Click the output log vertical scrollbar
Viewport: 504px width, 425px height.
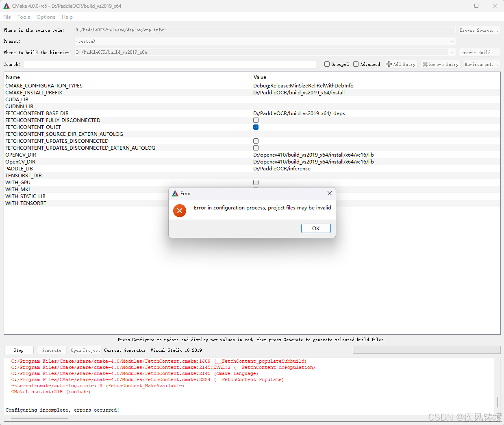click(497, 402)
